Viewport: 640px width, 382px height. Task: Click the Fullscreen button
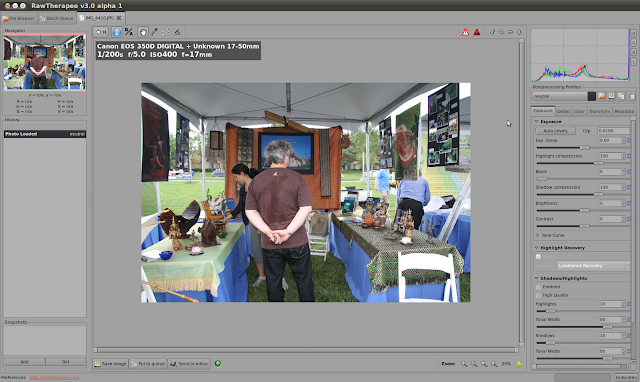coord(626,378)
